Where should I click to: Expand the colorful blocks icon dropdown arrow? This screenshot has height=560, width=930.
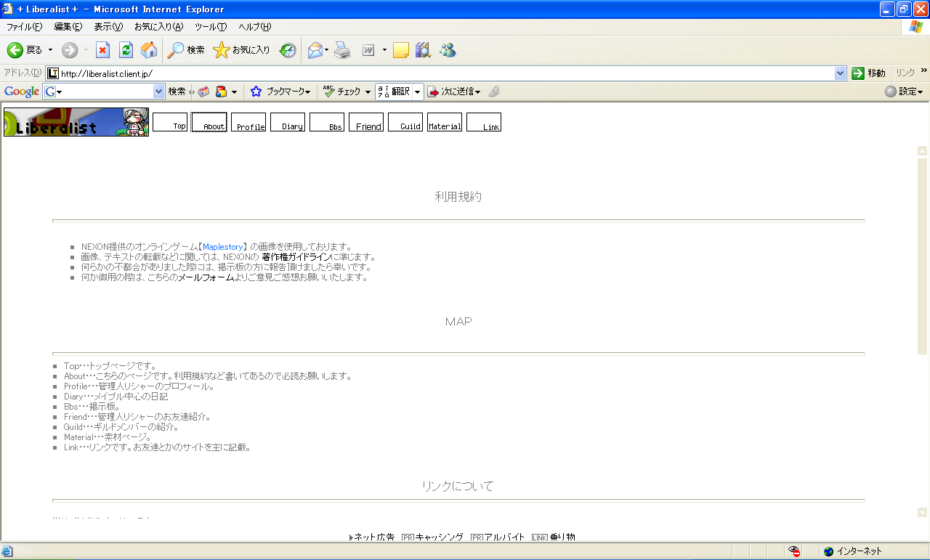(x=234, y=92)
